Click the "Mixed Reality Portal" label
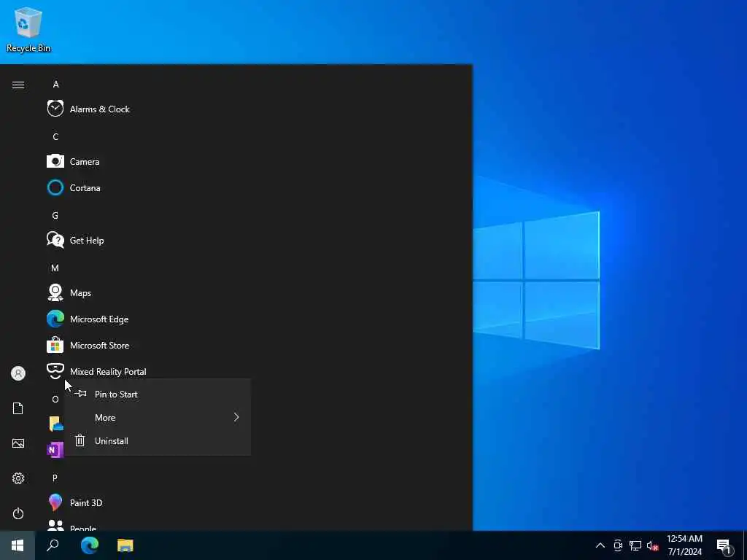Screen dimensions: 747x560 (x=108, y=371)
